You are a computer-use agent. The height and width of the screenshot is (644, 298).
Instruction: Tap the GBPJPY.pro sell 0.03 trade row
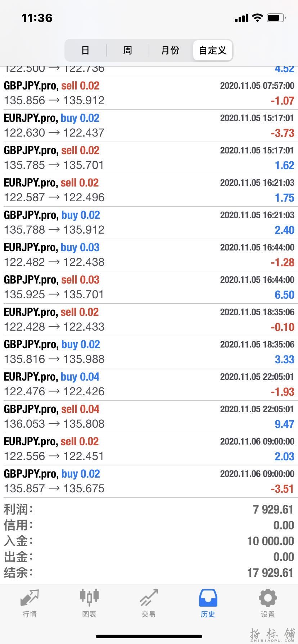point(149,287)
